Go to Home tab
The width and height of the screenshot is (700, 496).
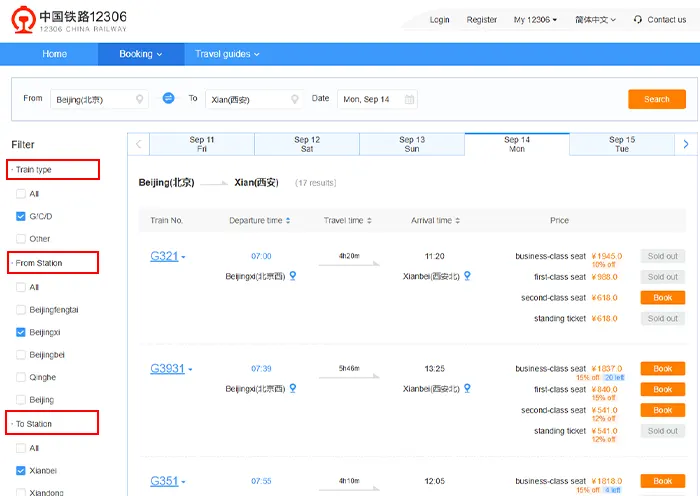pos(54,54)
